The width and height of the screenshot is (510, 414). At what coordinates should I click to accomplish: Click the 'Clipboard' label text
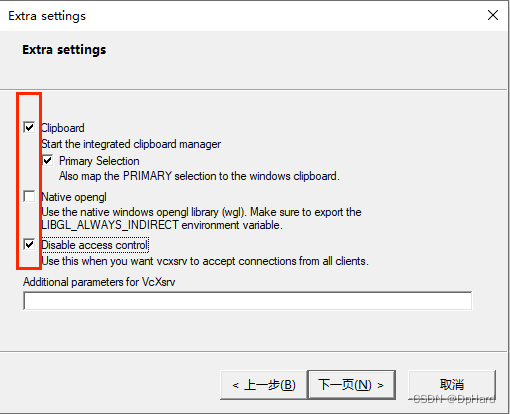pos(63,128)
